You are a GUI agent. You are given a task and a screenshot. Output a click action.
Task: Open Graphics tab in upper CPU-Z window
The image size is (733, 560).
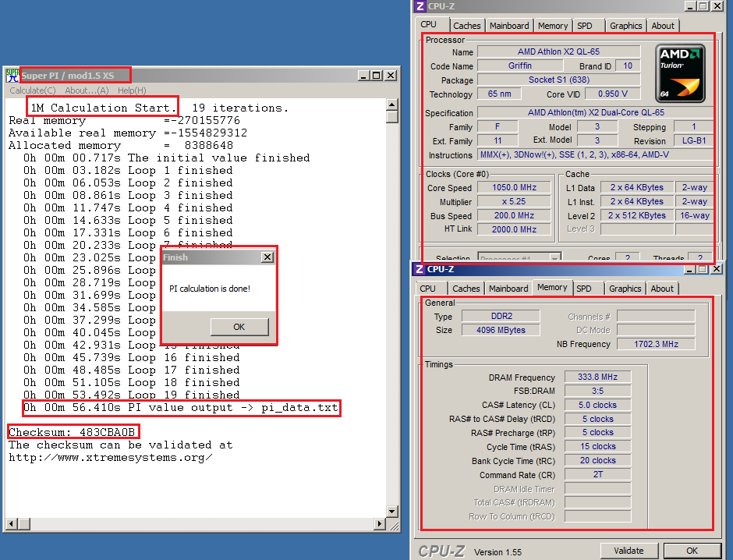pos(626,26)
